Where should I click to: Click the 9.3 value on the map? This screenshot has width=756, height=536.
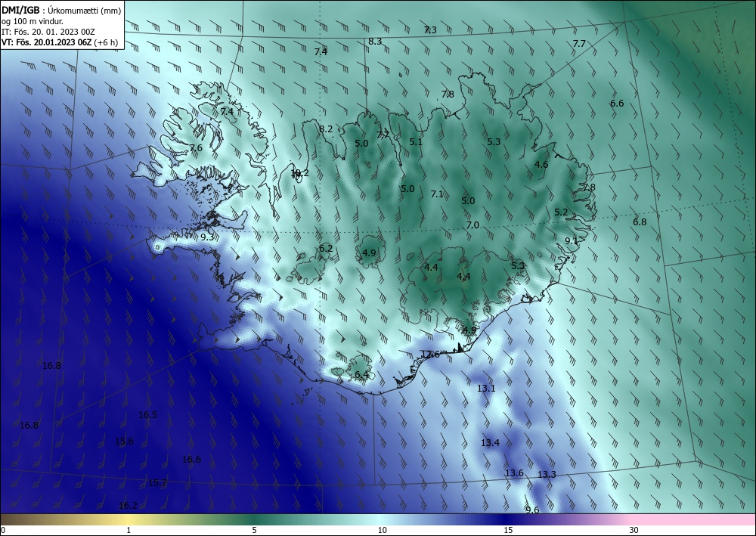tap(207, 237)
